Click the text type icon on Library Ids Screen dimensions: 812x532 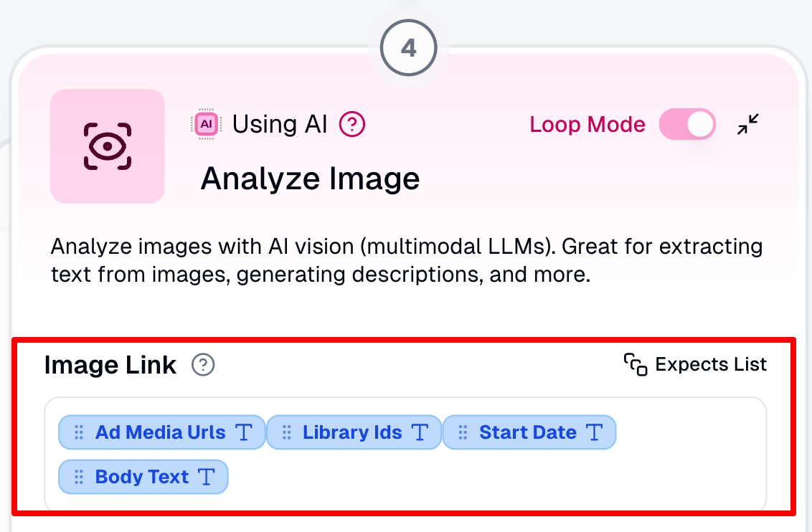point(420,432)
